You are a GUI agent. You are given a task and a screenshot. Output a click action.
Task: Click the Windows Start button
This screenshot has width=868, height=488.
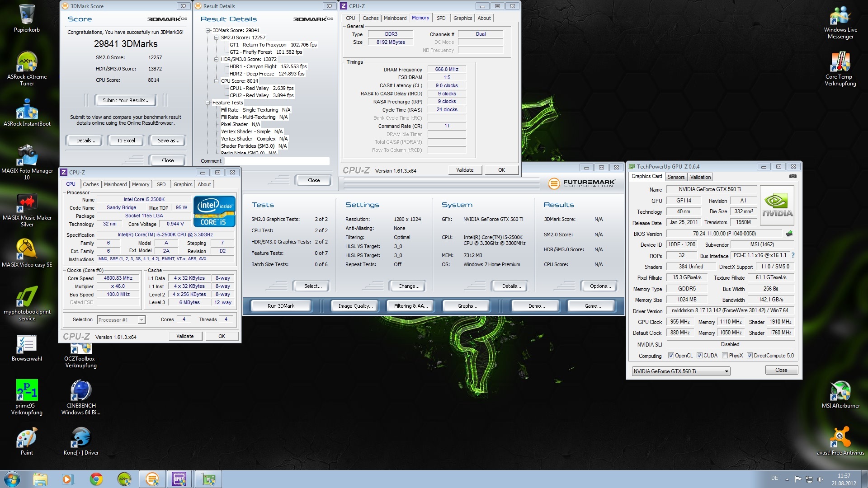pyautogui.click(x=12, y=479)
